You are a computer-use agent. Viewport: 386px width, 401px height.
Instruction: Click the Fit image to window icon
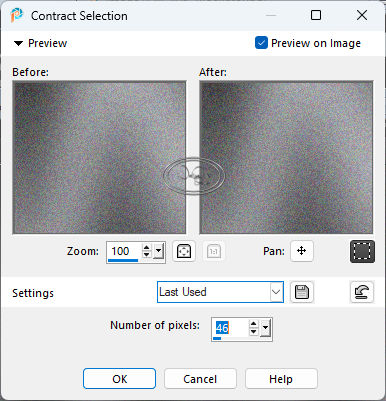(184, 251)
